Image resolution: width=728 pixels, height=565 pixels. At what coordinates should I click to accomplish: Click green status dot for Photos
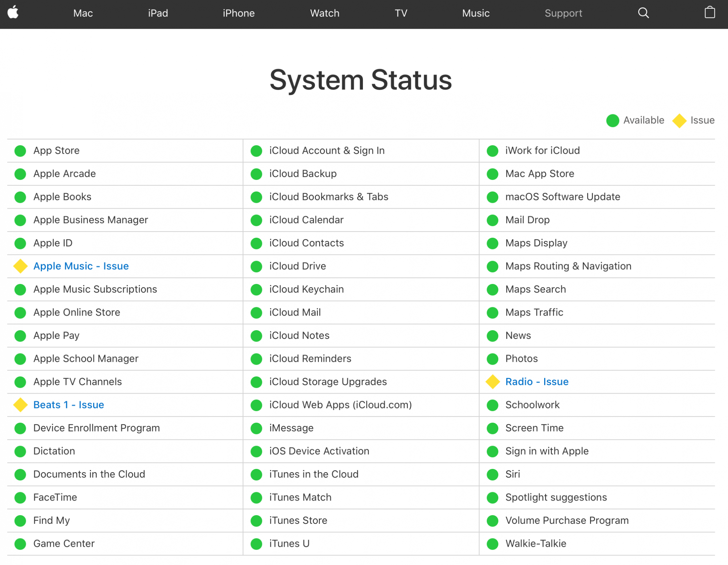492,359
